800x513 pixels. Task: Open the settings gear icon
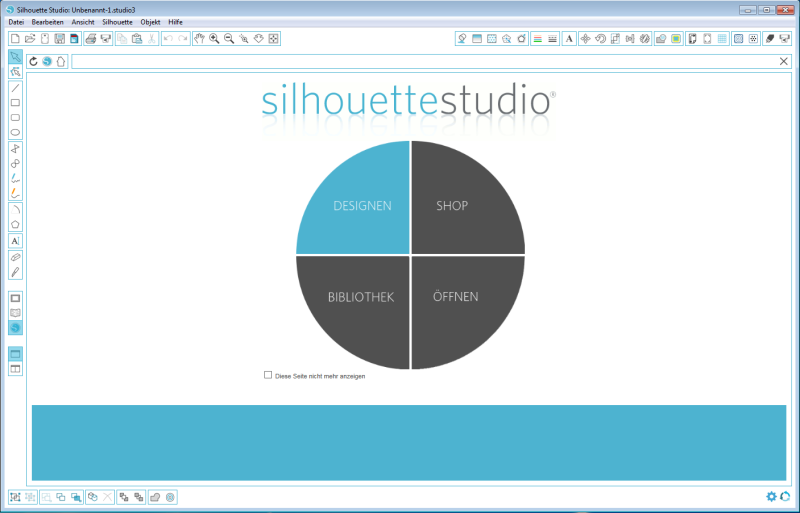771,496
